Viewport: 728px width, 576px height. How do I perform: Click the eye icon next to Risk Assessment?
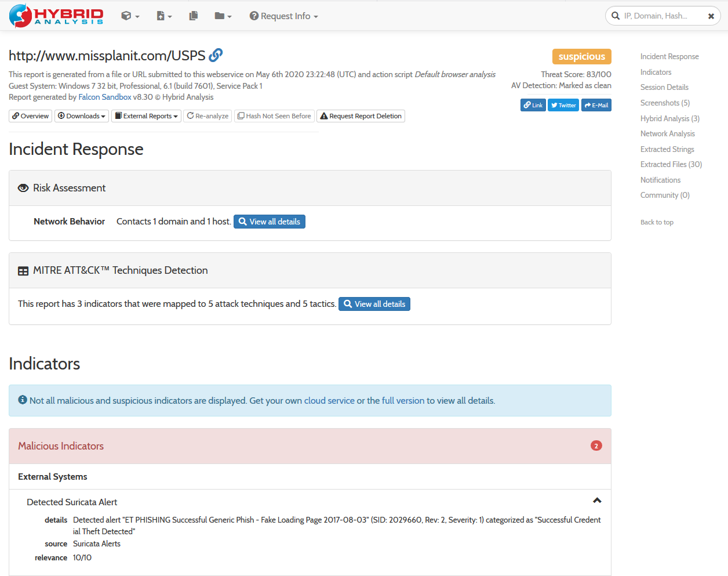click(23, 188)
